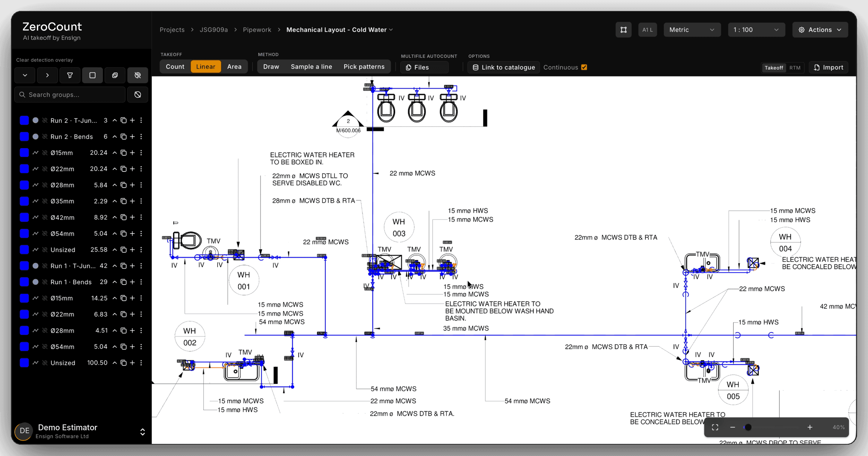Open the Metric units dropdown
The width and height of the screenshot is (868, 456).
[692, 30]
